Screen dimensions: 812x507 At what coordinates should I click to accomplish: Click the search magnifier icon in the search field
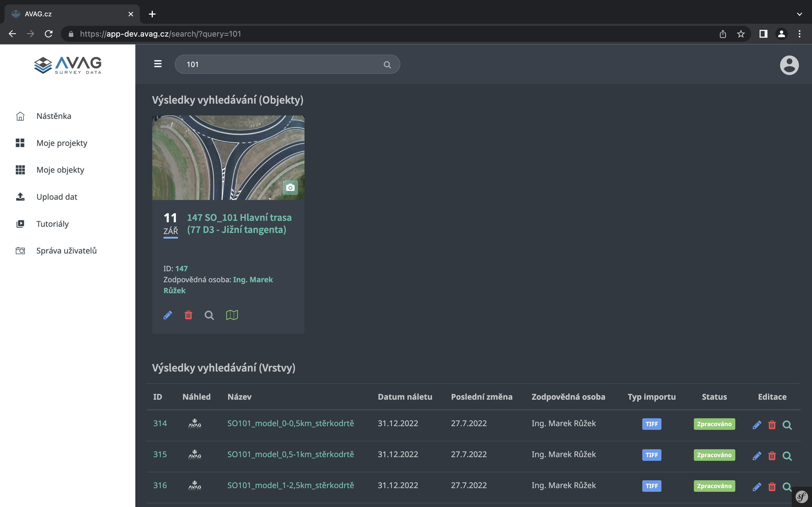click(387, 65)
